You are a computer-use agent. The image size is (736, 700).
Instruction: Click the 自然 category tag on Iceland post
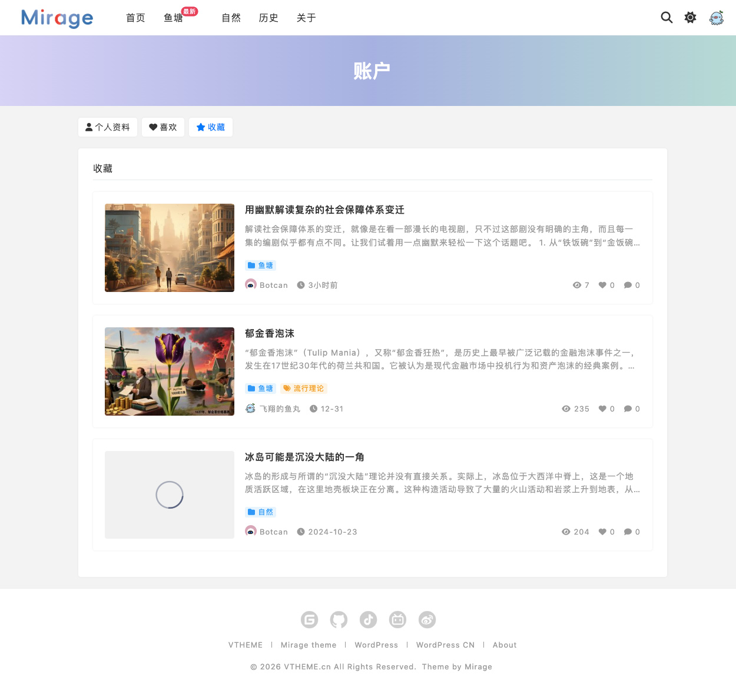coord(261,512)
